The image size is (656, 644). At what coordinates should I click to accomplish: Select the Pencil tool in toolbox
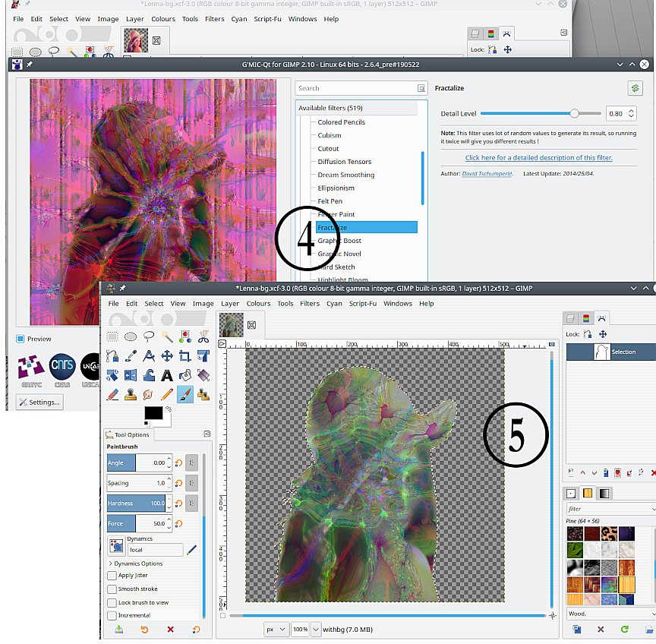[x=167, y=395]
